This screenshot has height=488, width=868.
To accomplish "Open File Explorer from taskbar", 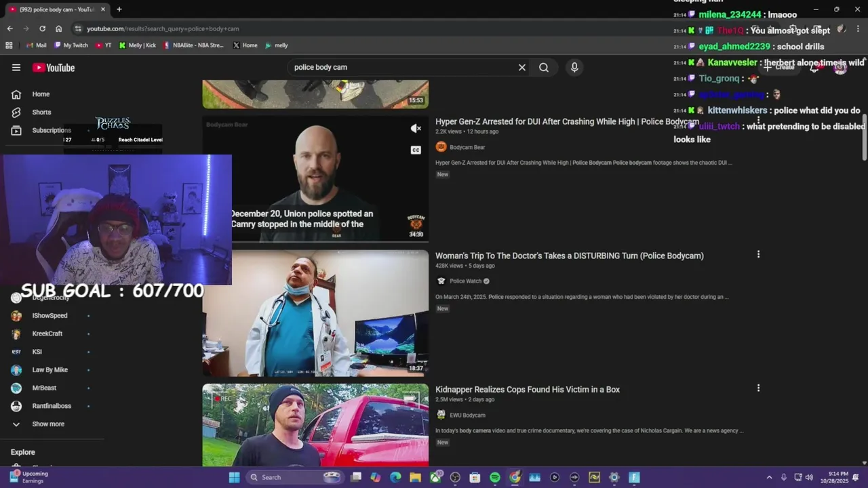I will 415,477.
